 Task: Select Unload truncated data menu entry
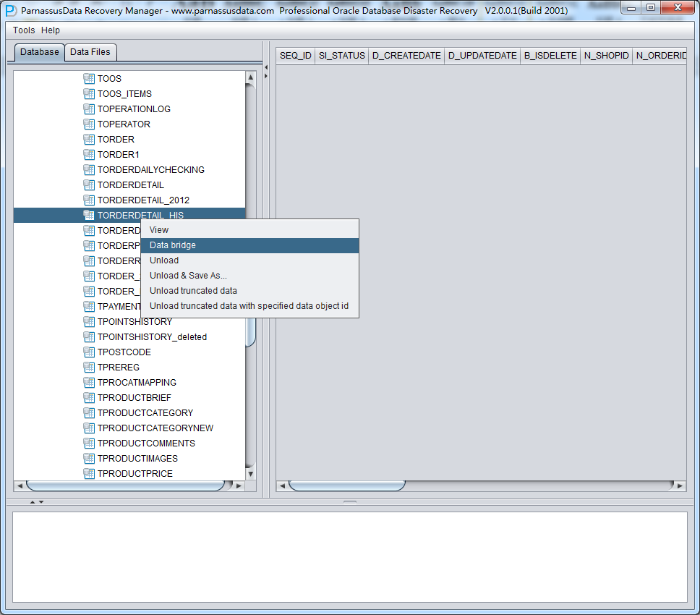(193, 291)
